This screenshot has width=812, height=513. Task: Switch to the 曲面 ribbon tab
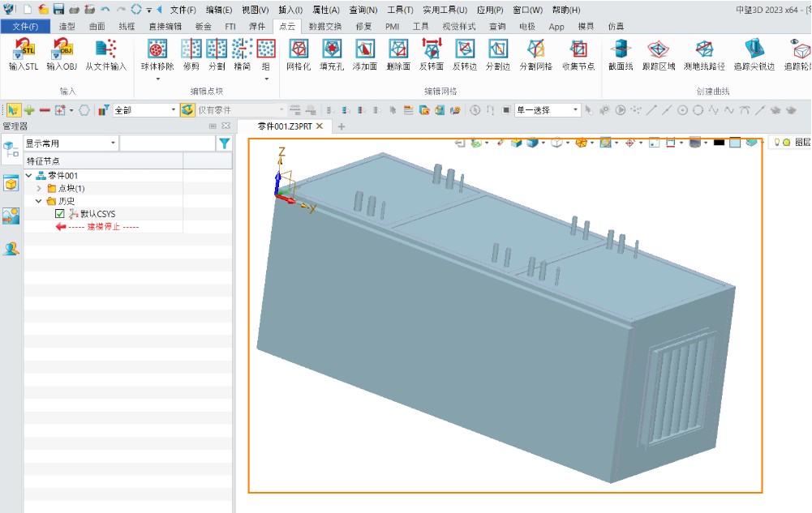[x=97, y=26]
